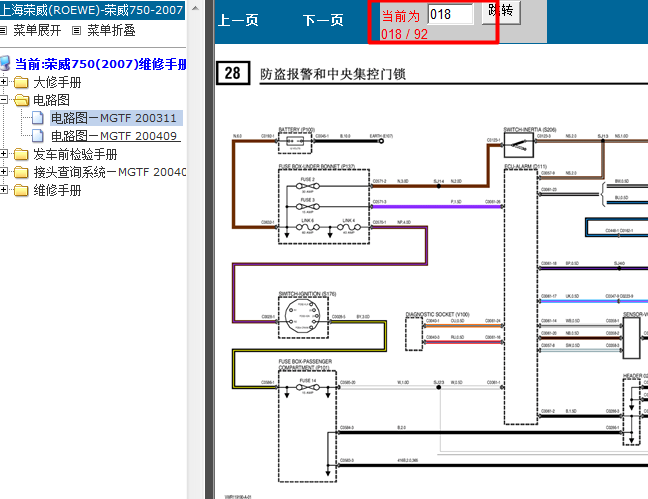Click the 大修手册 folder icon

coord(21,82)
